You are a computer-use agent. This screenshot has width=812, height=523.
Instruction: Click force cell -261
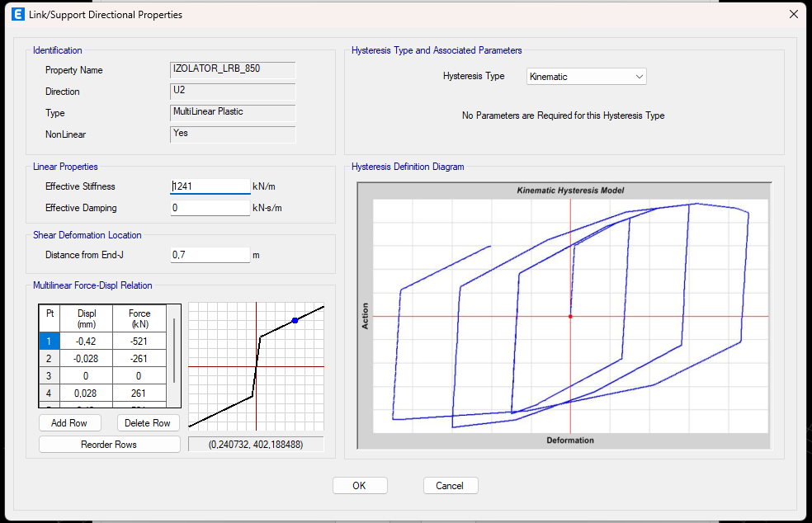pos(139,358)
